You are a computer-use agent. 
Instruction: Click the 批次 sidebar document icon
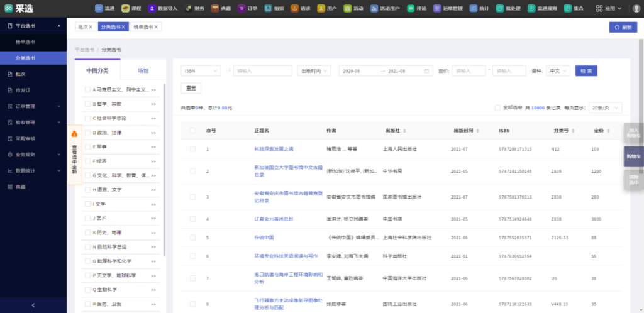click(9, 74)
